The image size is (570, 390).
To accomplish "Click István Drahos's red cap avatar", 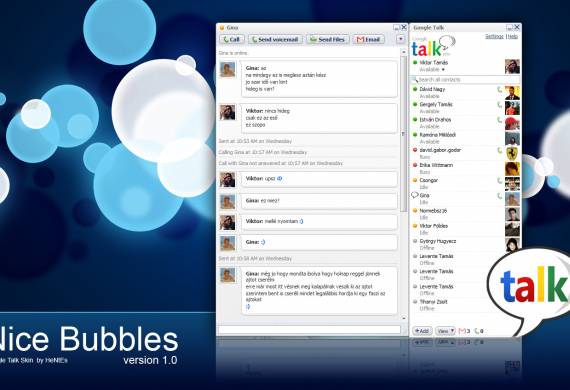I will pyautogui.click(x=512, y=124).
